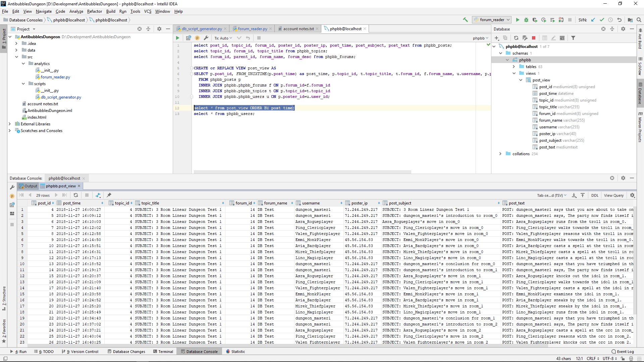Open the Refactor menu
The image size is (644, 362).
[x=94, y=11]
